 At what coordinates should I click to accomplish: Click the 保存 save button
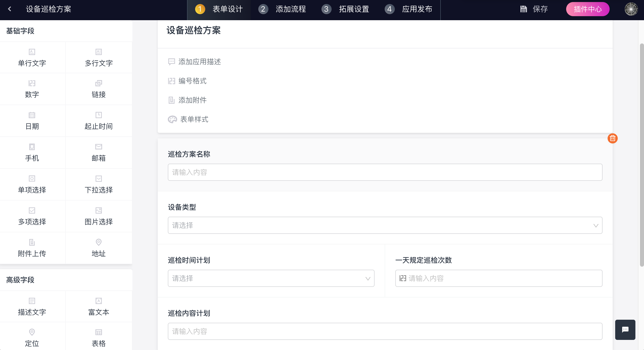[x=534, y=9]
